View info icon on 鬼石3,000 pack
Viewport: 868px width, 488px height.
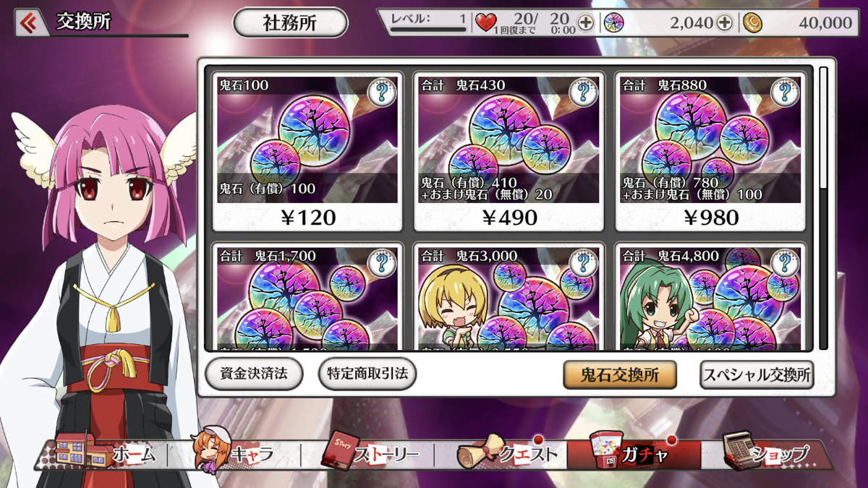tap(583, 263)
